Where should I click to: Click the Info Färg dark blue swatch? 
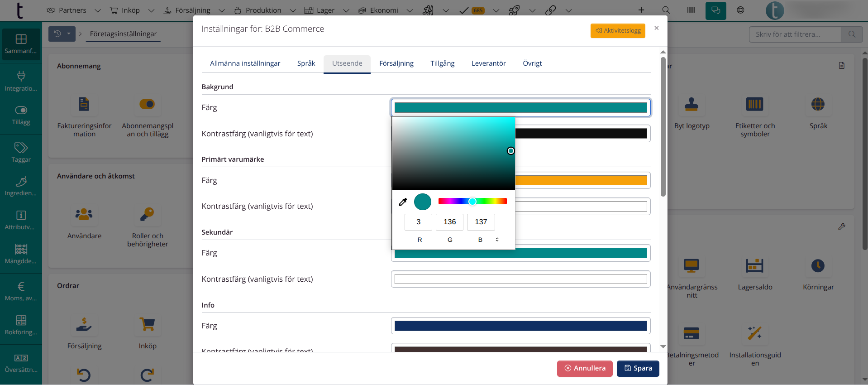coord(520,326)
